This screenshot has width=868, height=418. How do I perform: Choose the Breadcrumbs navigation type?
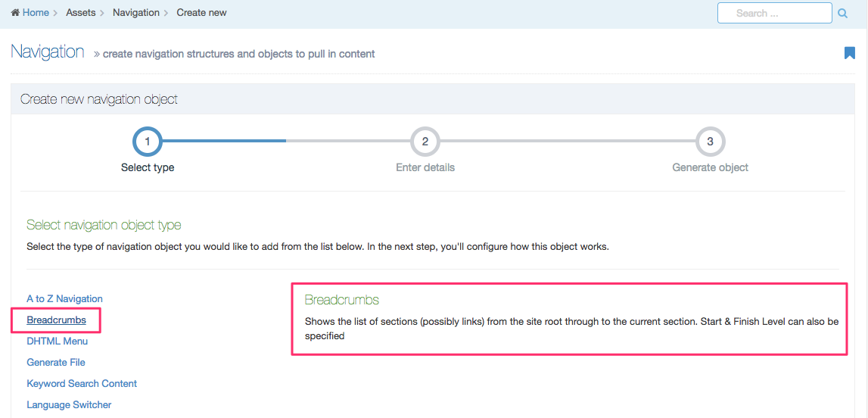[56, 320]
